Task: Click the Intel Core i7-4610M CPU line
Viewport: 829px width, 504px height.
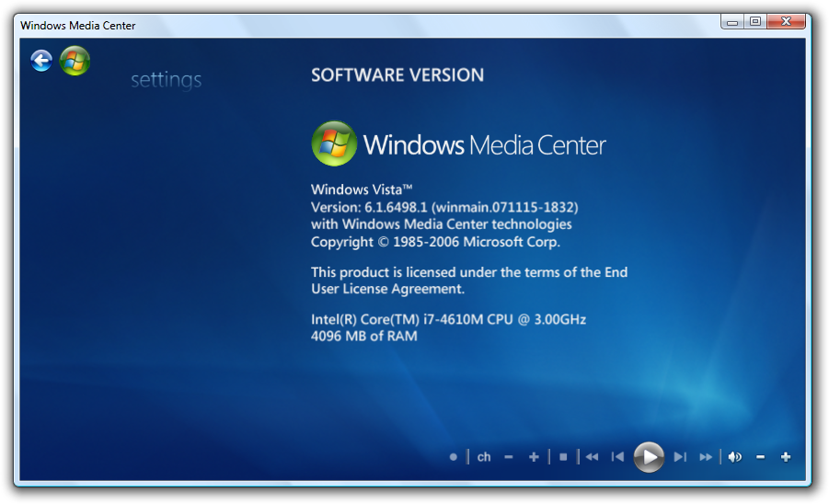Action: click(x=448, y=320)
